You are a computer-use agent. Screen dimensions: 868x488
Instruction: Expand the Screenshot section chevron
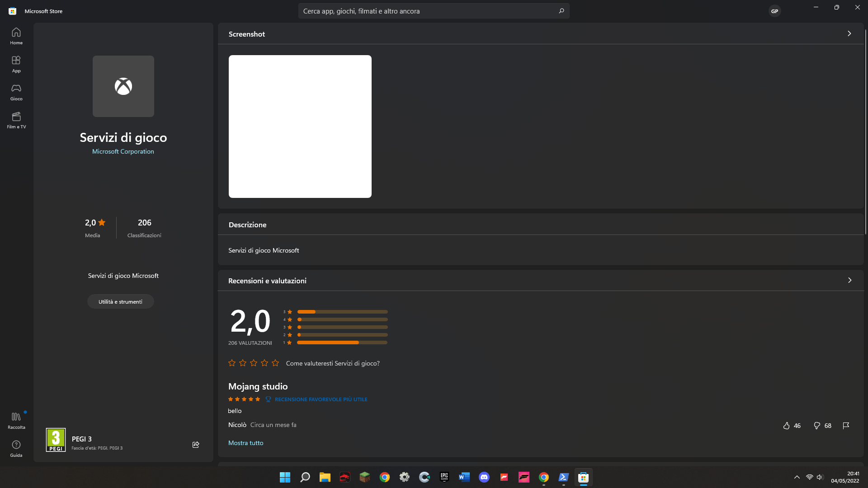(x=849, y=33)
